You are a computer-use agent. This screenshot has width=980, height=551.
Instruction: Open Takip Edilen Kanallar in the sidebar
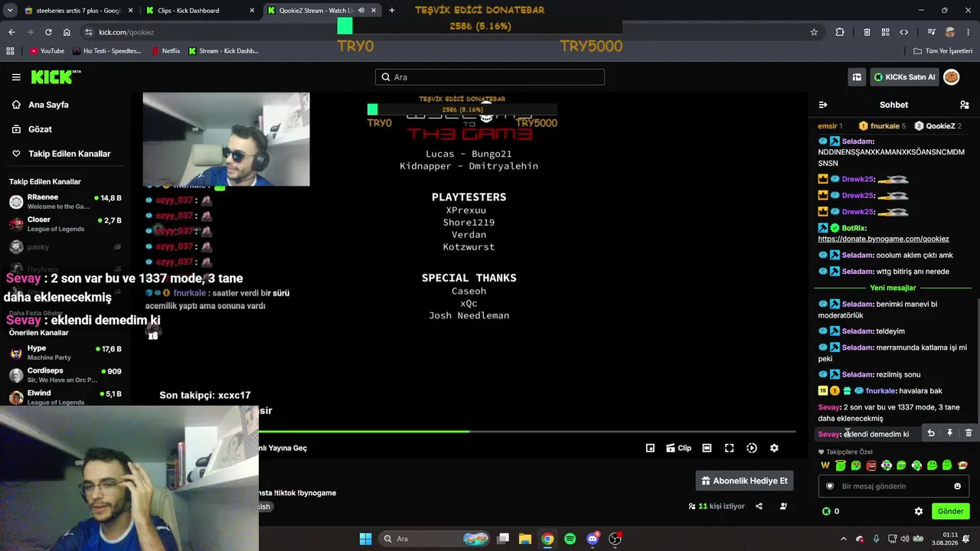coord(69,154)
